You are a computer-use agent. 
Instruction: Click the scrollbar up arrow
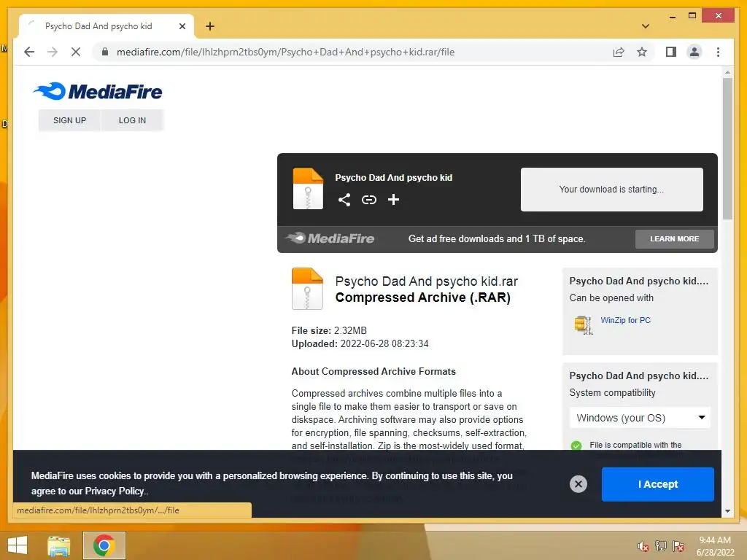tap(727, 72)
